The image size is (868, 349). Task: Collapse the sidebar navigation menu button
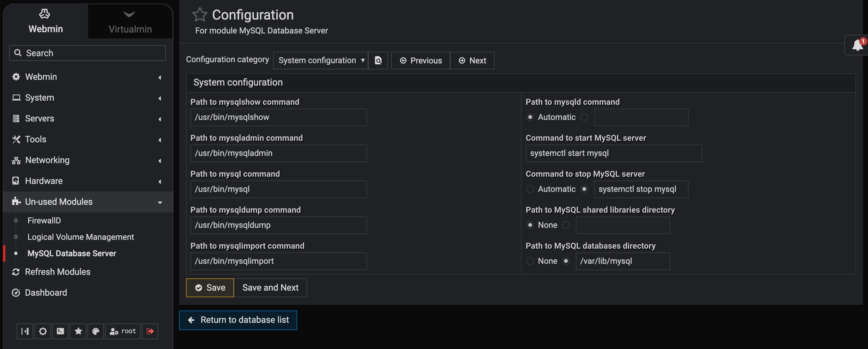coord(25,331)
